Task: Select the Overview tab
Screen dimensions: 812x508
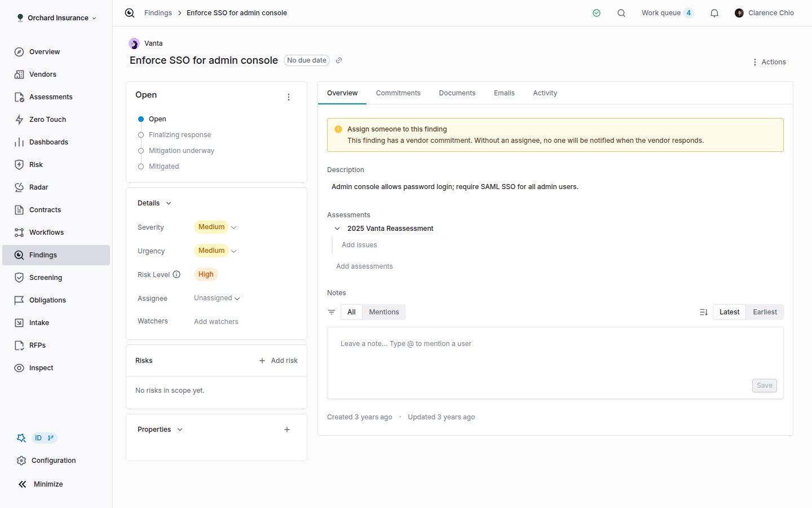Action: (342, 93)
